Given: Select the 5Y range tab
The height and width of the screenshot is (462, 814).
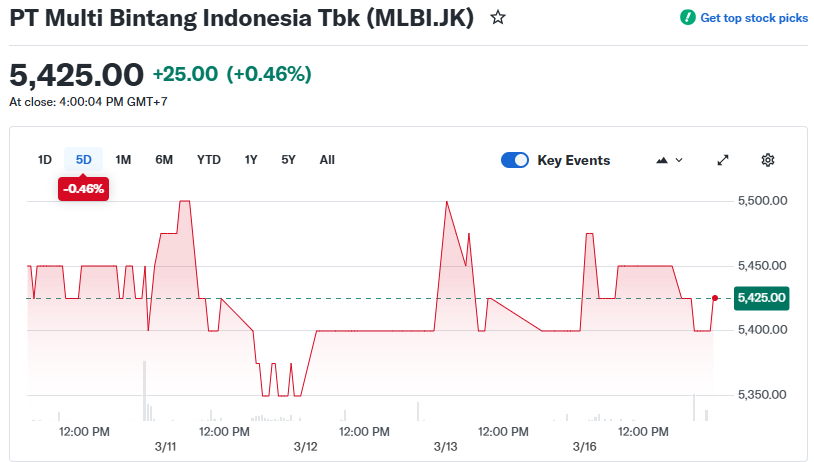Looking at the screenshot, I should (x=288, y=160).
